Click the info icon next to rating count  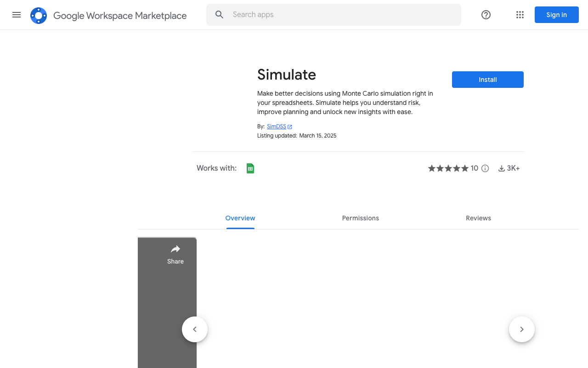(x=485, y=168)
